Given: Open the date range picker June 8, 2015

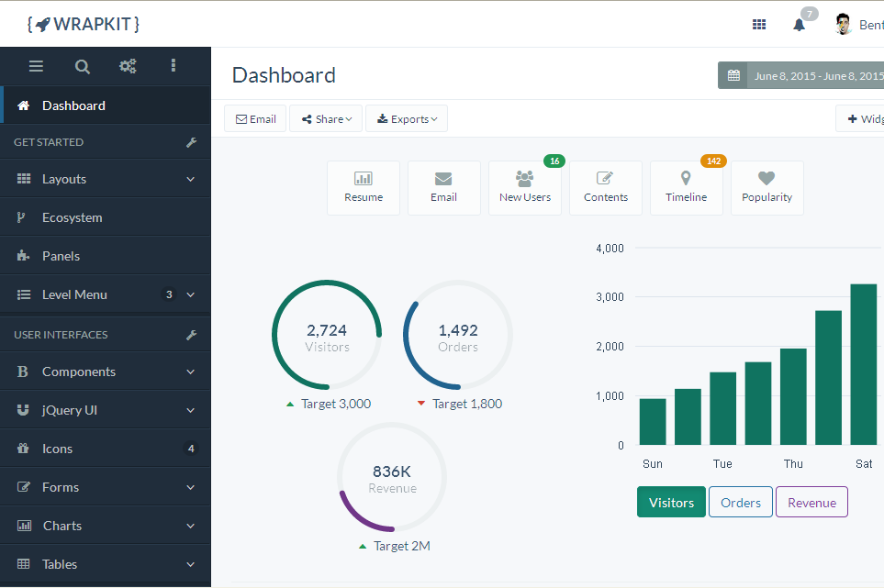Looking at the screenshot, I should 801,75.
